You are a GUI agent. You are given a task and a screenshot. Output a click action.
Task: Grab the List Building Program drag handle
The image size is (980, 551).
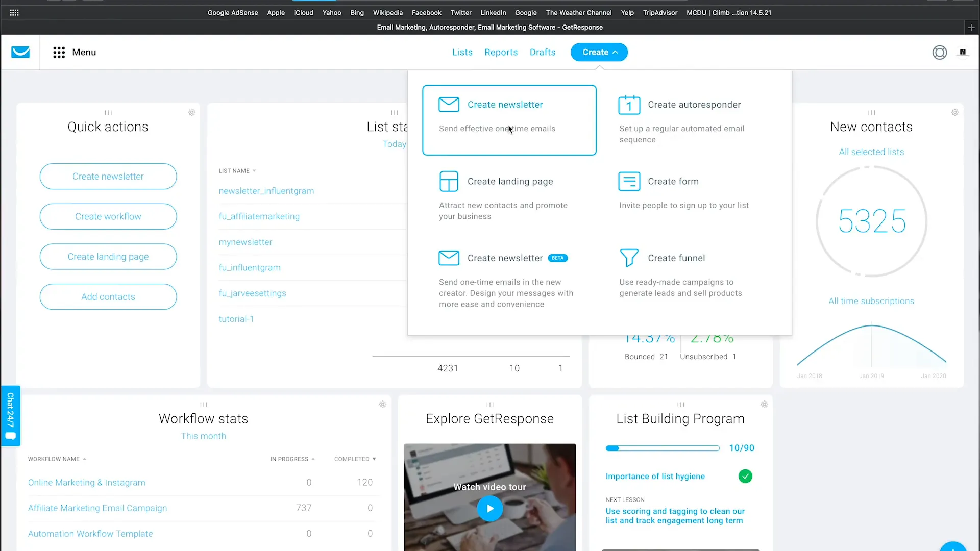(x=681, y=405)
